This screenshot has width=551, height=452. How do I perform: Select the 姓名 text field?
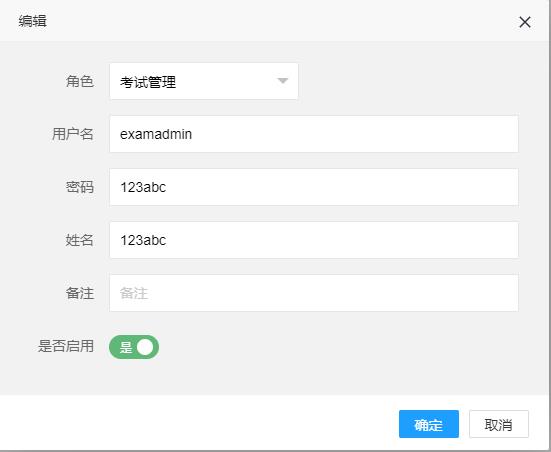314,240
